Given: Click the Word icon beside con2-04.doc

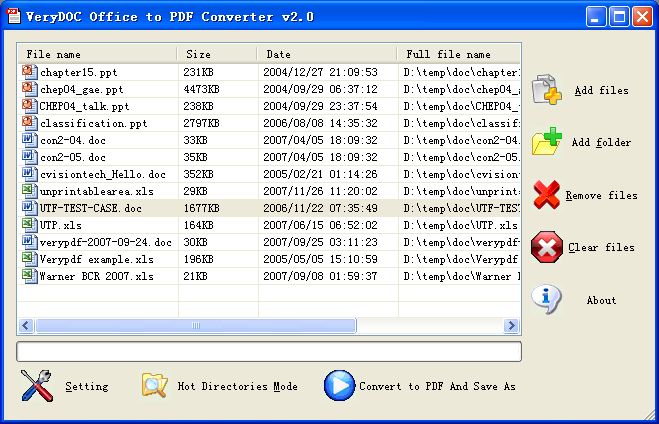Looking at the screenshot, I should (29, 140).
